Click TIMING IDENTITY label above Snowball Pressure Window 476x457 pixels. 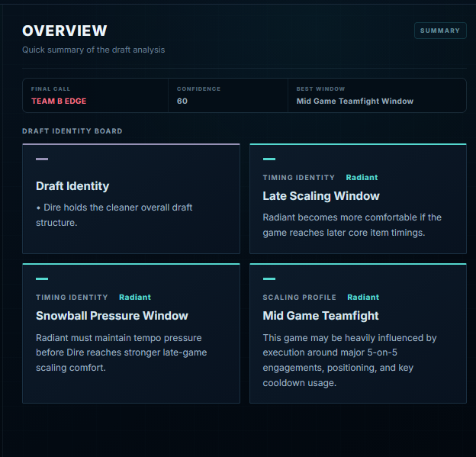72,297
